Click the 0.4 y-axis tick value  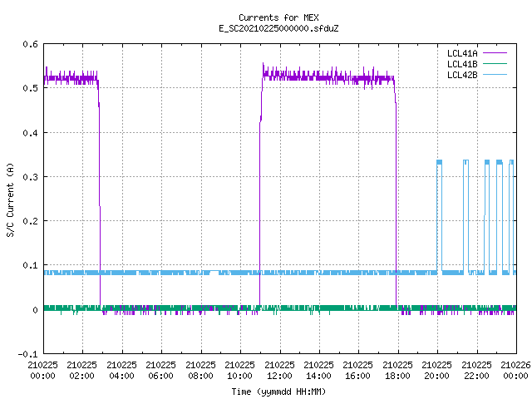[x=30, y=133]
